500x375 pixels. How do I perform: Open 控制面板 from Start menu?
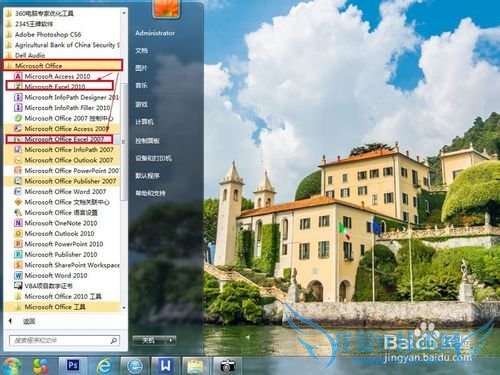click(147, 141)
